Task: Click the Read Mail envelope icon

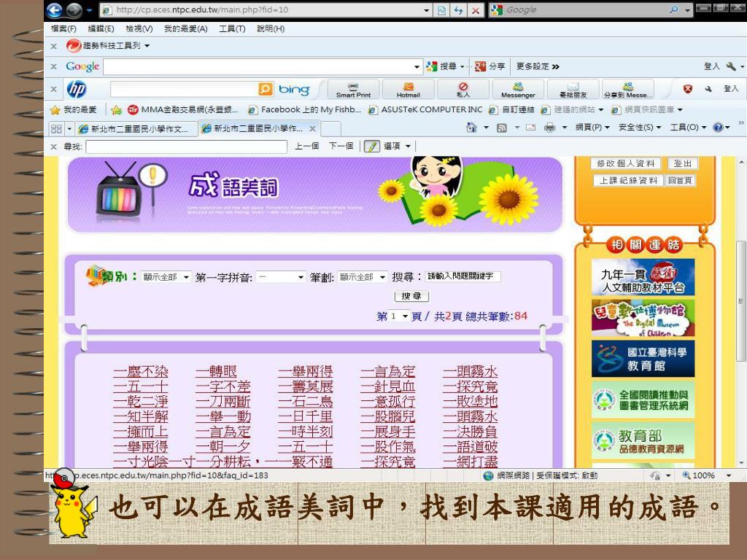Action: coord(530,128)
